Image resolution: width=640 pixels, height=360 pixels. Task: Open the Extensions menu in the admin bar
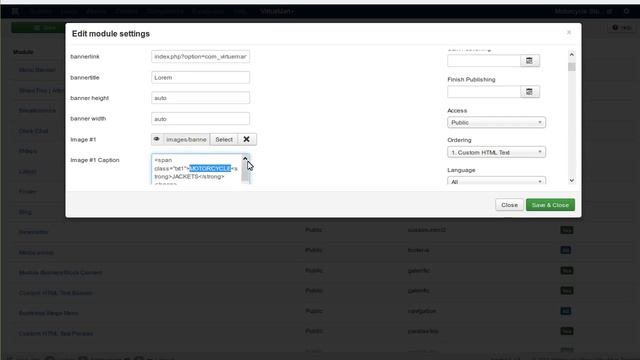208,11
